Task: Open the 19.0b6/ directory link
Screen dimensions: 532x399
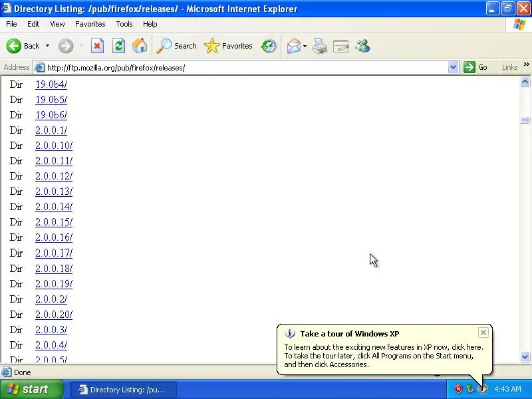Action: click(51, 115)
